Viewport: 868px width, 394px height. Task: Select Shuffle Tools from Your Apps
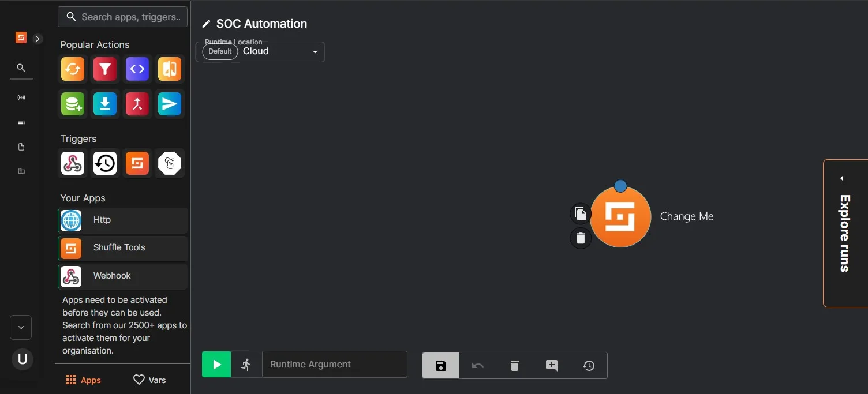pos(123,248)
